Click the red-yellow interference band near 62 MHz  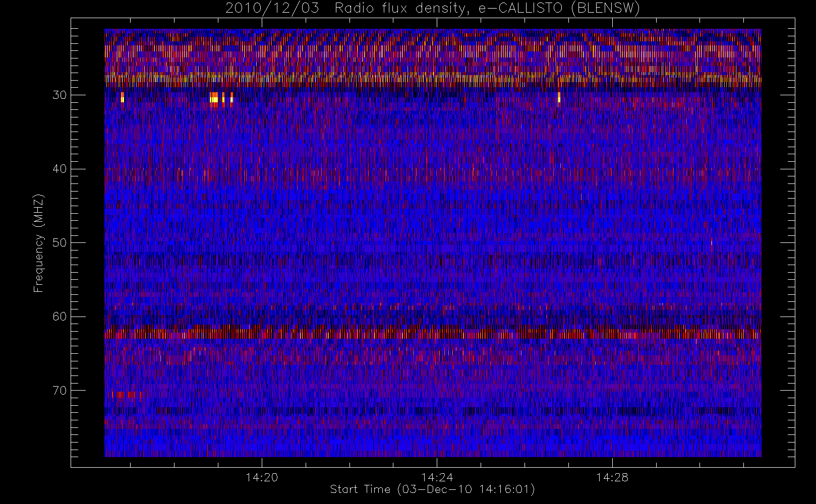click(x=433, y=334)
